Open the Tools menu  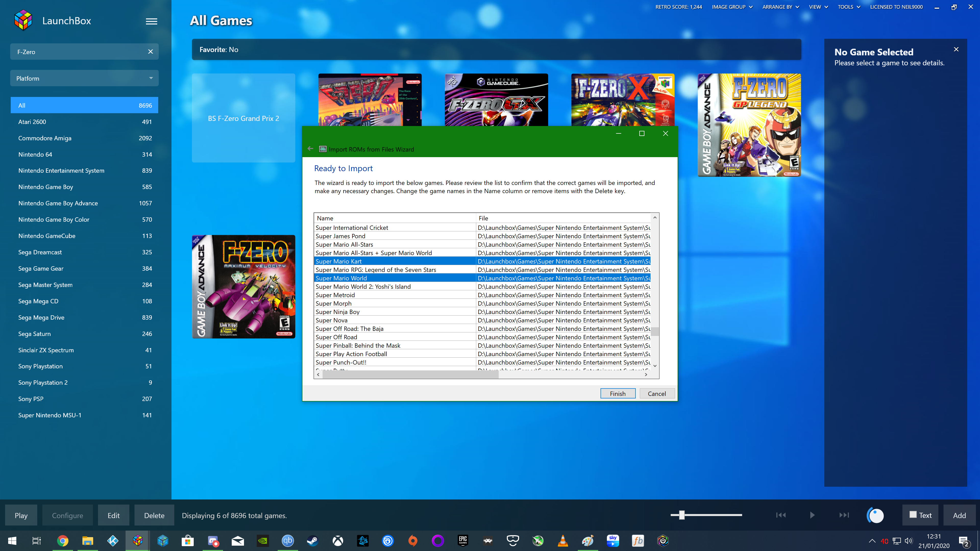(x=849, y=7)
